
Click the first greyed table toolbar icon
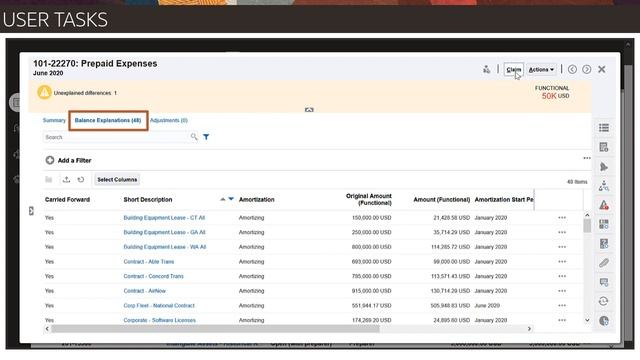(49, 180)
